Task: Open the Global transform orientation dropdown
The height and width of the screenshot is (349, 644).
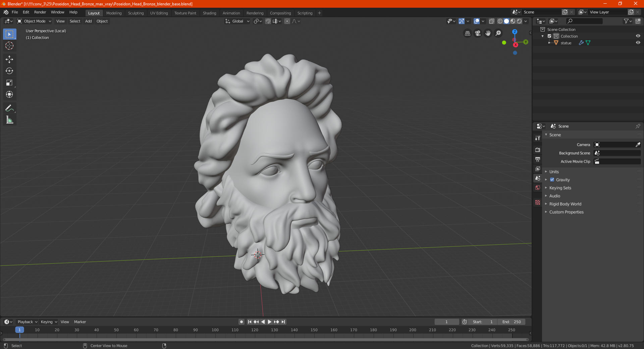Action: [x=237, y=21]
